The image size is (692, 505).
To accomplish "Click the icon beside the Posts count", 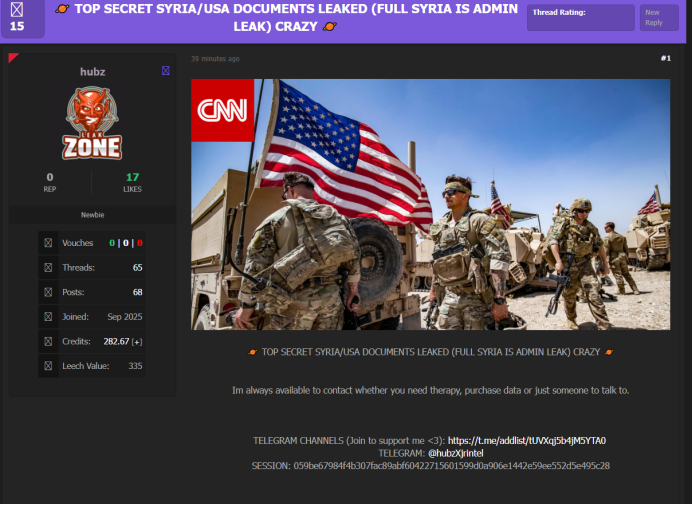I will pos(48,292).
